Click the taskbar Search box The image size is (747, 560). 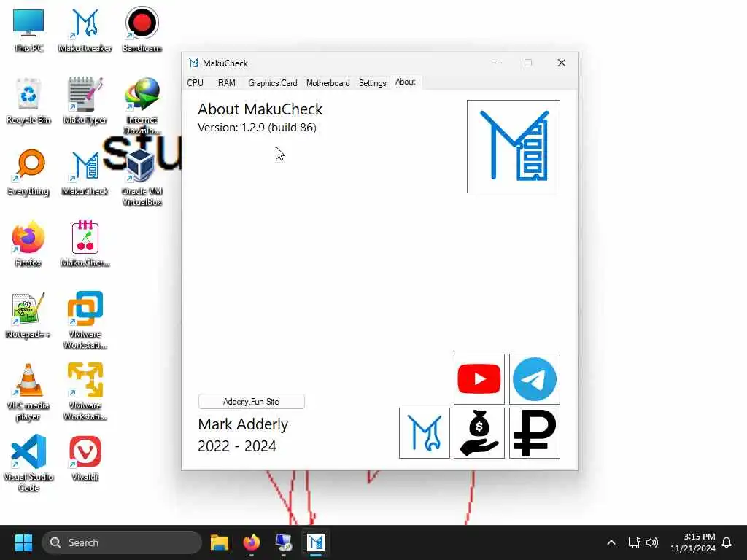[122, 542]
